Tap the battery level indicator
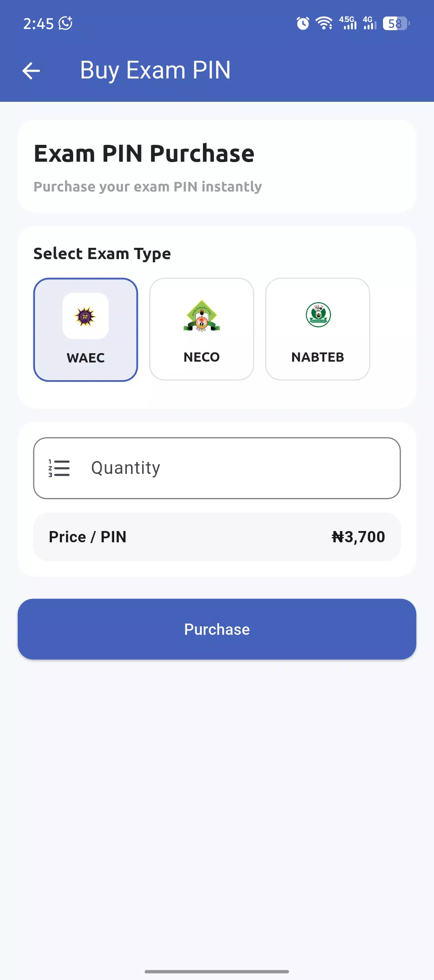 (x=396, y=23)
